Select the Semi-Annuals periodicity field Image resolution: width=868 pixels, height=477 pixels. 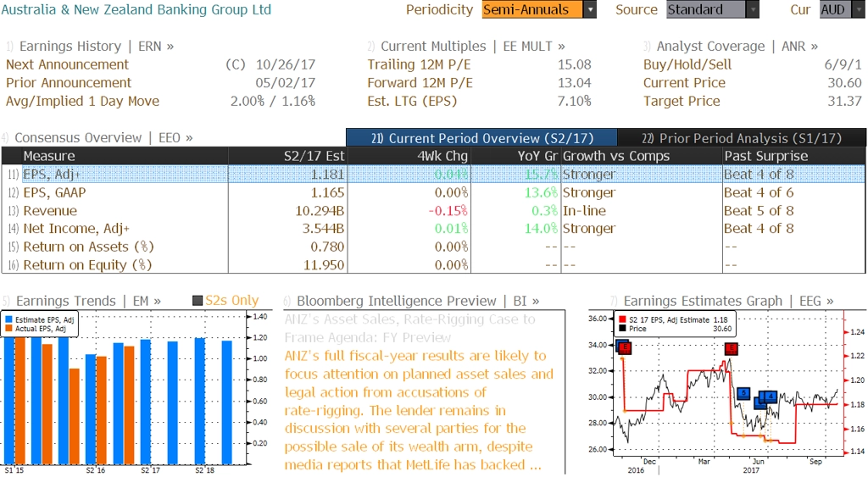tap(532, 9)
